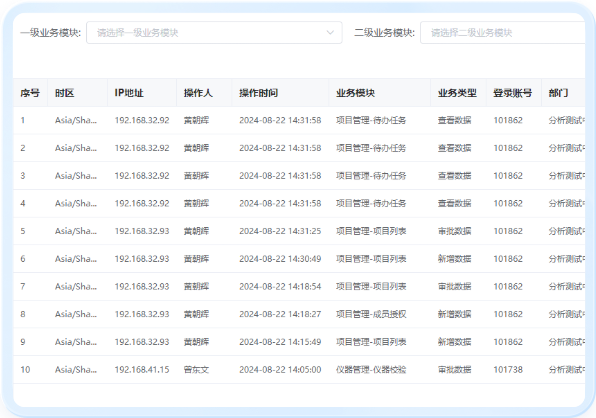Open the 一级业务模块 dropdown arrow
596x418 pixels.
pyautogui.click(x=330, y=33)
